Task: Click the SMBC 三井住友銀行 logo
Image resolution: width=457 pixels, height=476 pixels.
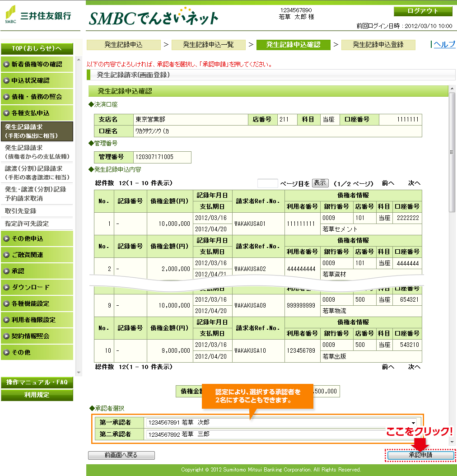Action: coord(38,14)
